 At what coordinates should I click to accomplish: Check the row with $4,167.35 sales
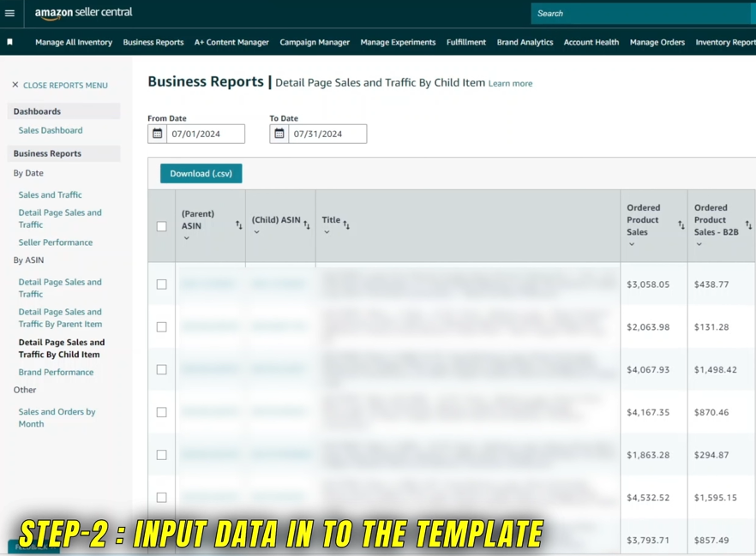(x=161, y=412)
